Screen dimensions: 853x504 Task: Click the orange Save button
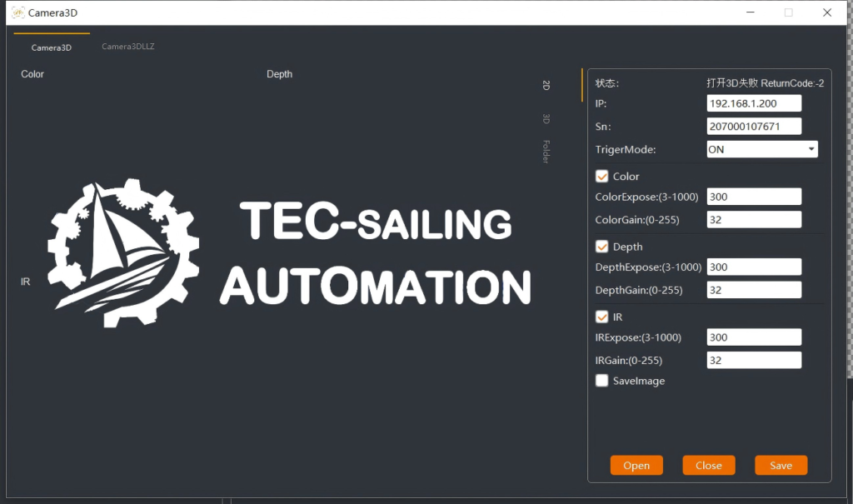[x=781, y=466]
